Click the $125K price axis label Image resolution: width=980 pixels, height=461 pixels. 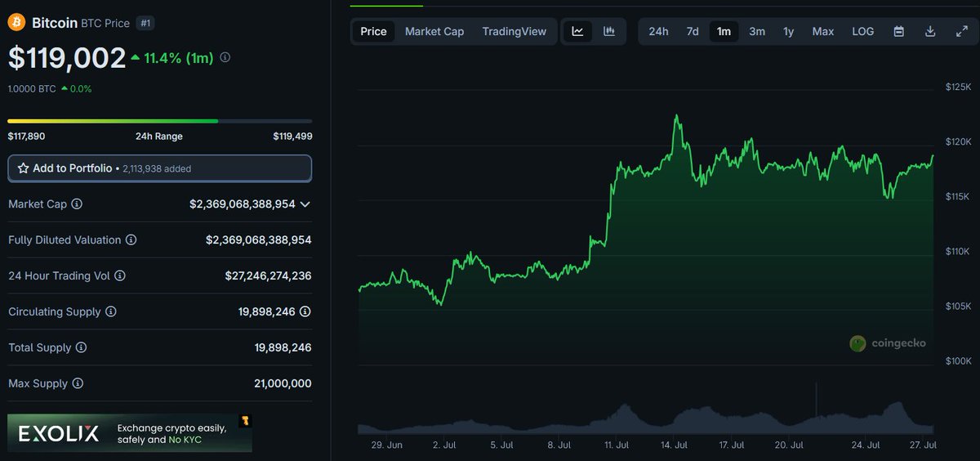(958, 87)
